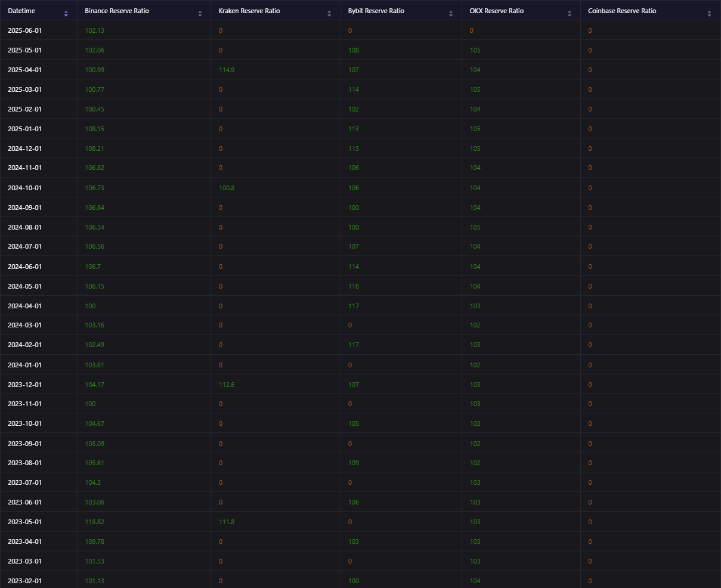Sort by Binance Reserve Ratio arrows icon
Screen dimensions: 721x588
[x=200, y=13]
